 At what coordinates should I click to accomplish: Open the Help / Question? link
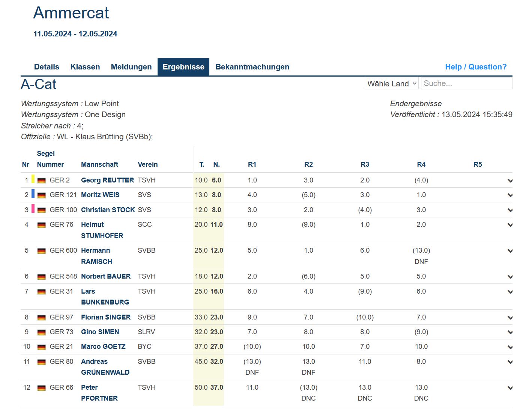(475, 67)
